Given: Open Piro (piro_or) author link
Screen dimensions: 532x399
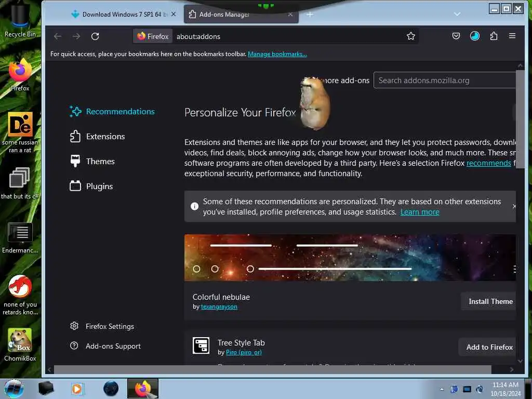Looking at the screenshot, I should (244, 353).
